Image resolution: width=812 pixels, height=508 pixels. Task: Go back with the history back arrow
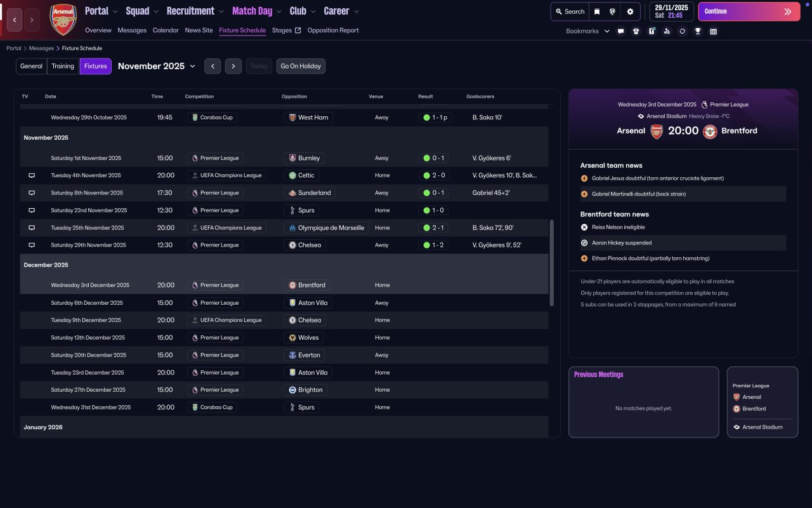[x=15, y=20]
